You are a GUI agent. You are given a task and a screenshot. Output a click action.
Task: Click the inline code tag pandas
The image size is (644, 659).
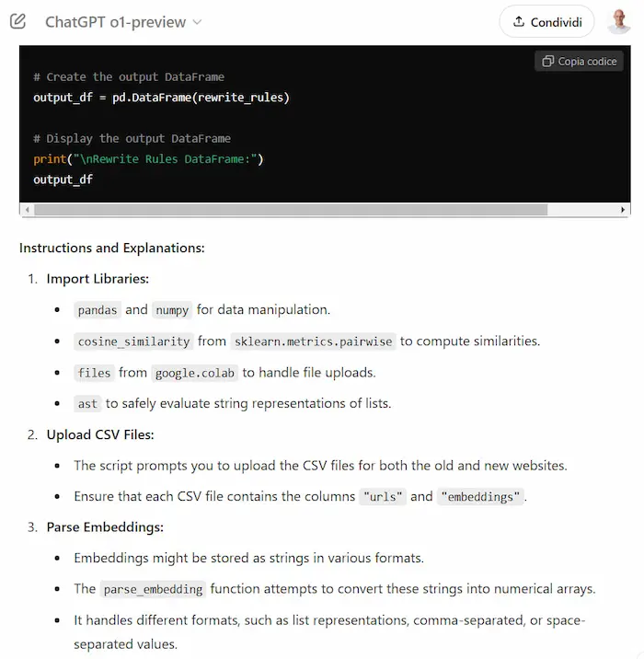click(x=98, y=310)
